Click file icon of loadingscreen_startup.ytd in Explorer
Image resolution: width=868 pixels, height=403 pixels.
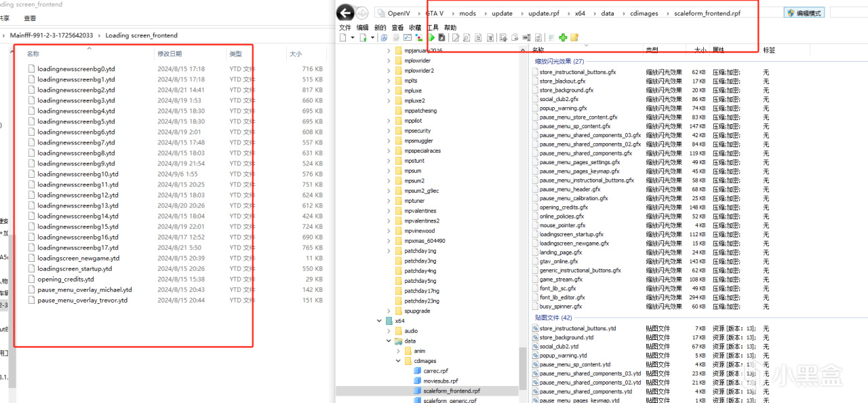(31, 269)
